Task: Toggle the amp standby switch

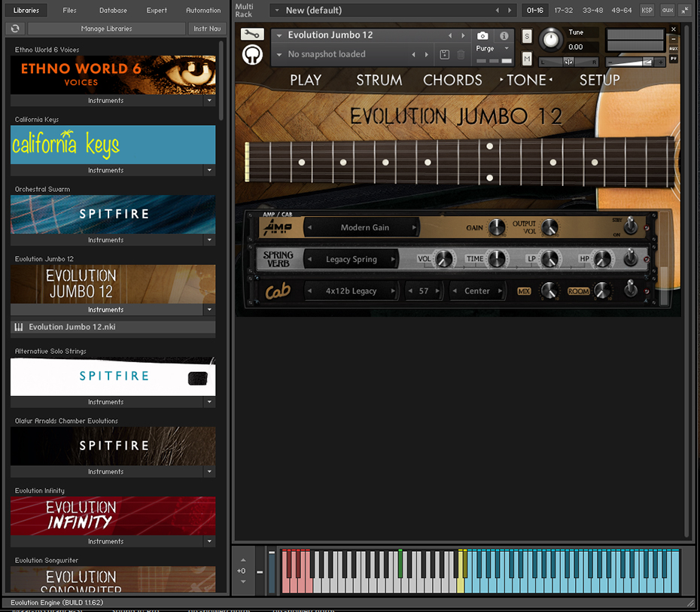Action: [x=630, y=225]
